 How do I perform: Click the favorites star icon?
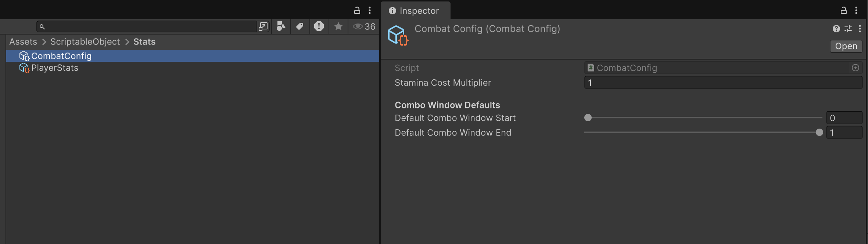pos(338,26)
